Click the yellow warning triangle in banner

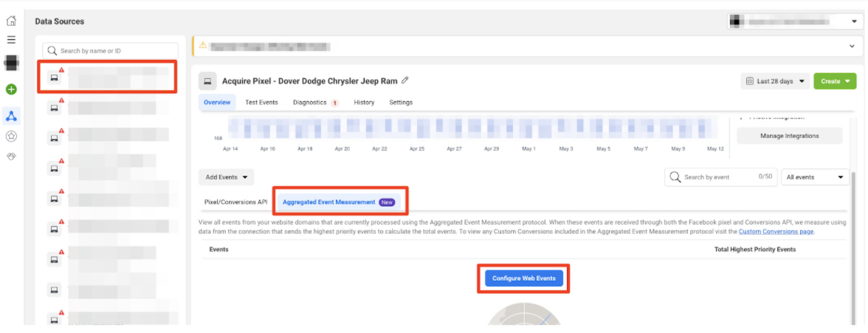pos(202,46)
